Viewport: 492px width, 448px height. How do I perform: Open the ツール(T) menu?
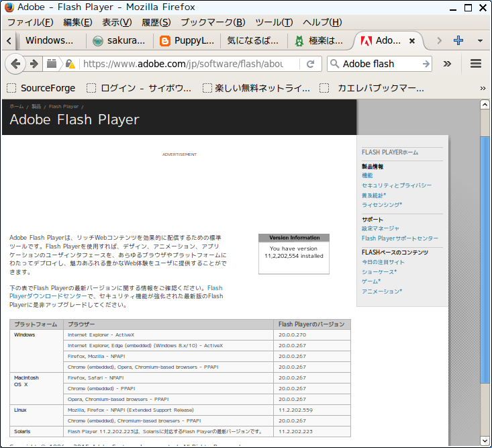pos(274,22)
